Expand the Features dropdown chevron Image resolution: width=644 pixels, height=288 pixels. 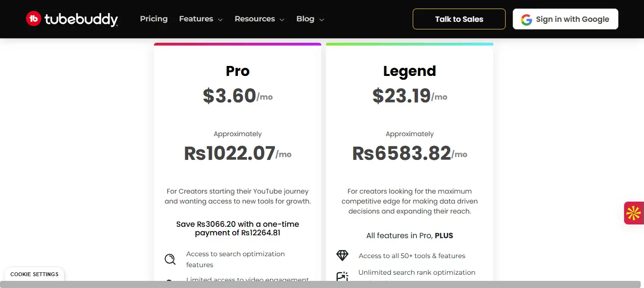(220, 20)
